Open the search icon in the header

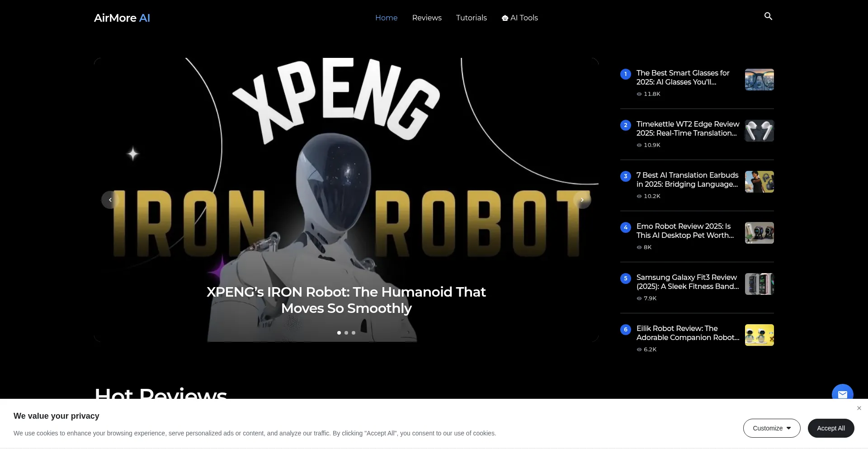[x=768, y=16]
